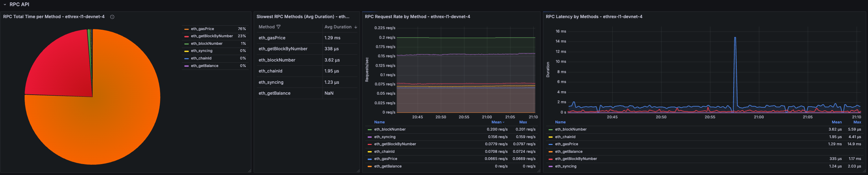Open info tooltip icon on RPC Total Time panel
This screenshot has width=868, height=175.
[x=112, y=17]
